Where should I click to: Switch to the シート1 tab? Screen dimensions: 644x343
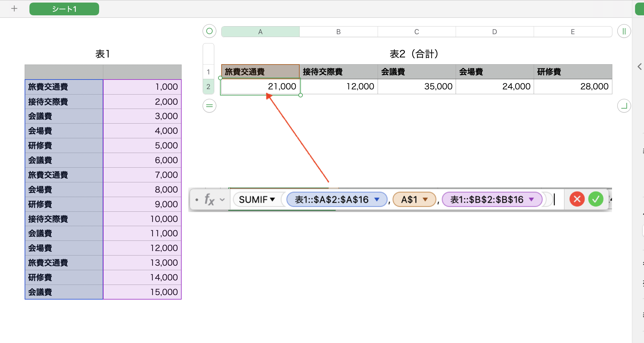click(x=64, y=9)
